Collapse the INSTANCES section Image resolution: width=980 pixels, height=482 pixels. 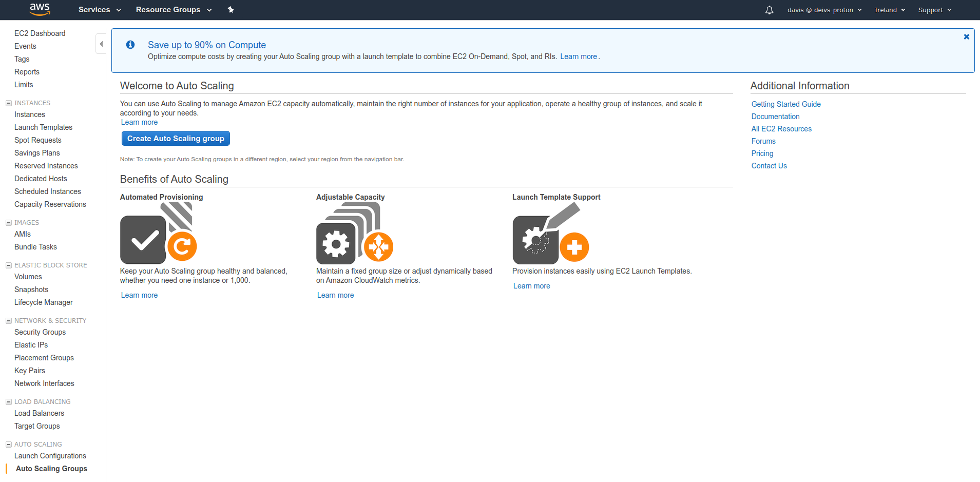(9, 103)
